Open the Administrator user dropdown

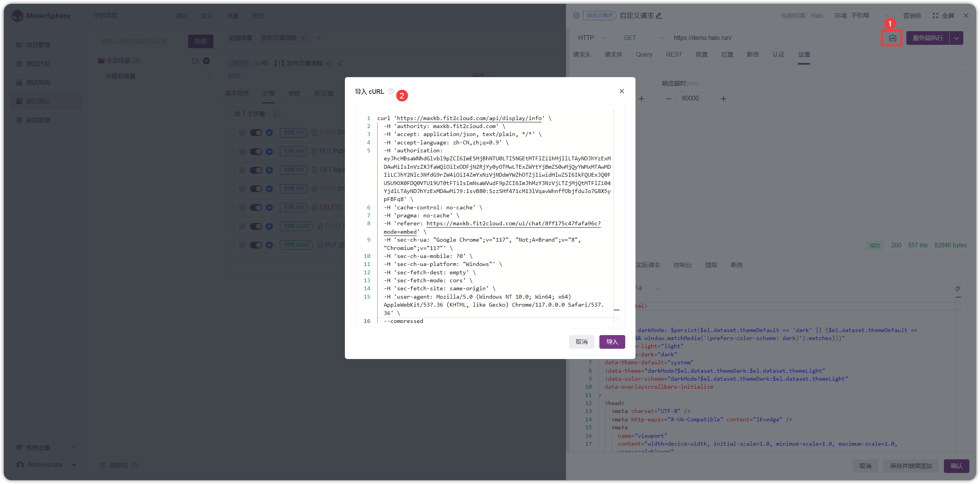click(46, 465)
